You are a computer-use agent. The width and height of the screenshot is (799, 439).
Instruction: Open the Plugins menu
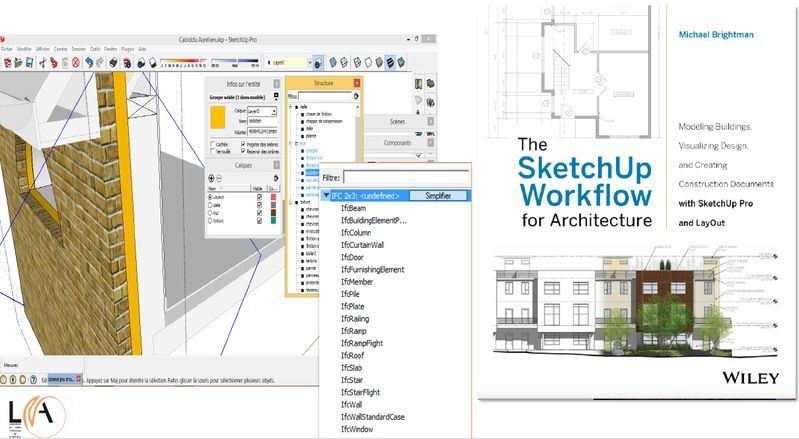(x=126, y=48)
